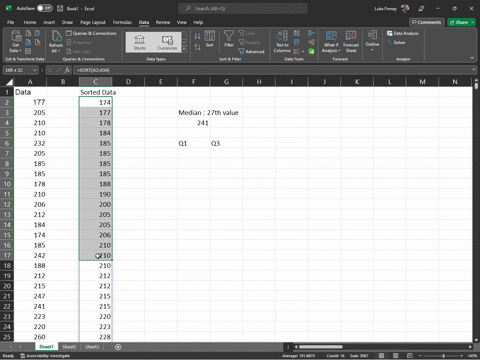Open the Sort dialog
Screen dimensions: 480x360
(210, 39)
